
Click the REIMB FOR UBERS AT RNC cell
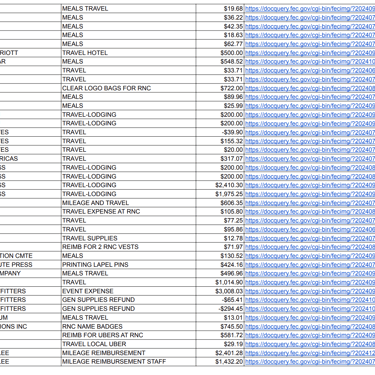(129, 335)
